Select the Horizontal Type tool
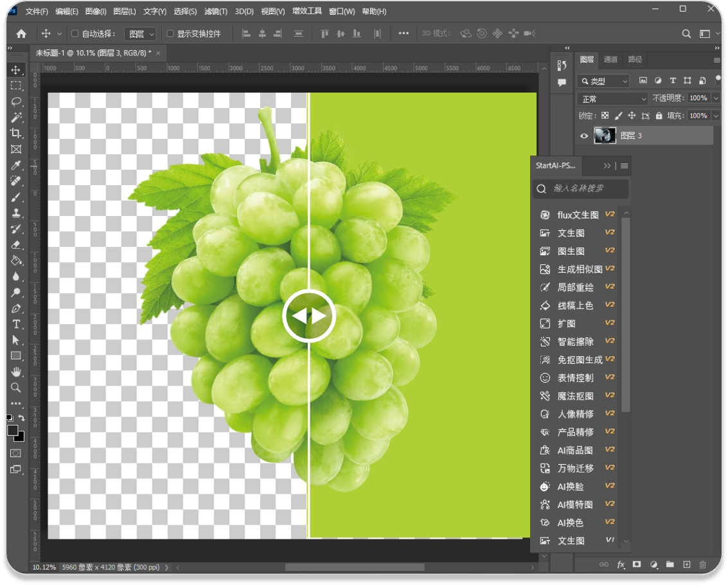Viewport: 728px width, 585px height. tap(16, 324)
